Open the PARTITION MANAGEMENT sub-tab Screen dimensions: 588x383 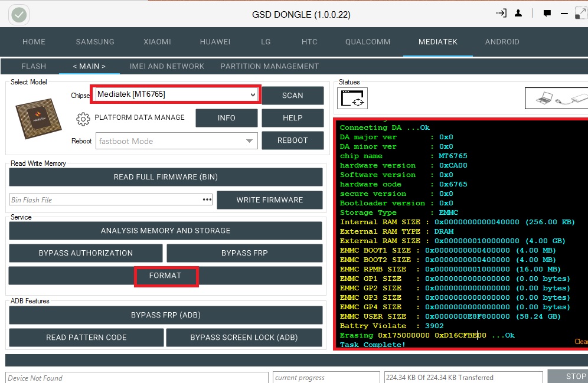point(270,66)
